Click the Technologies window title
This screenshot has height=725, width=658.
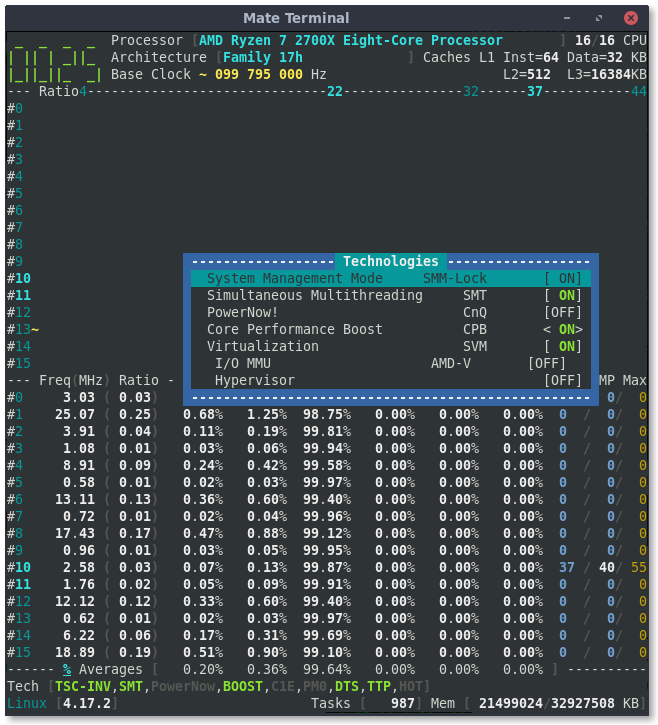391,261
